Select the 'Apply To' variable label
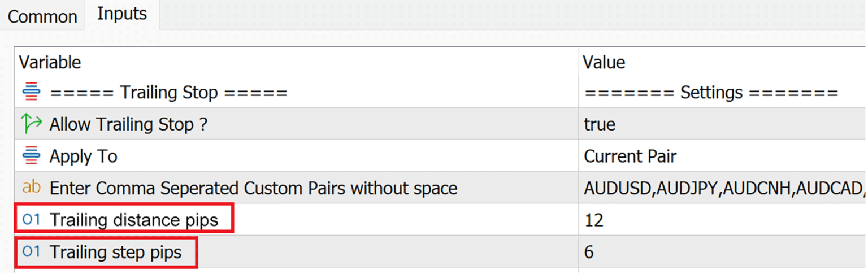Viewport: 868px width, 274px height. (x=83, y=155)
